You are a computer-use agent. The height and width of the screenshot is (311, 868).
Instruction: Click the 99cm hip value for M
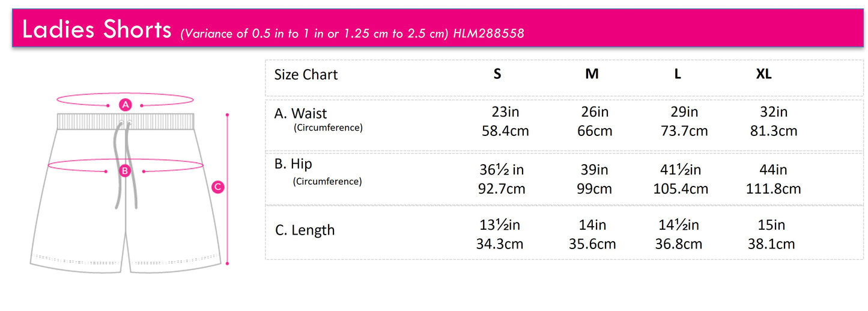(594, 189)
